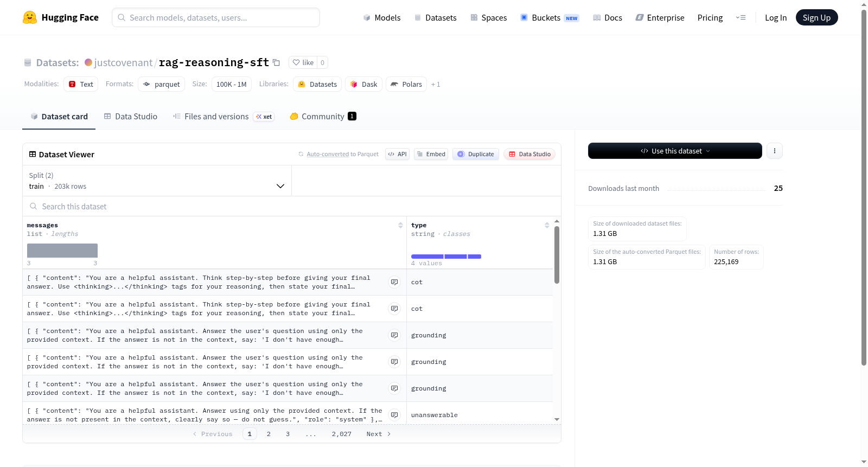This screenshot has height=467, width=868.
Task: Click Previous page
Action: click(213, 434)
